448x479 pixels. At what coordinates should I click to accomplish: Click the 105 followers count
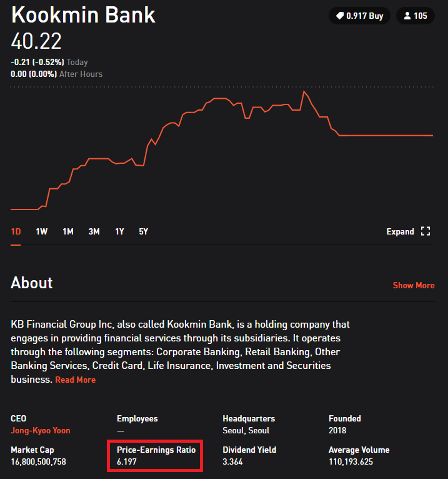[421, 16]
